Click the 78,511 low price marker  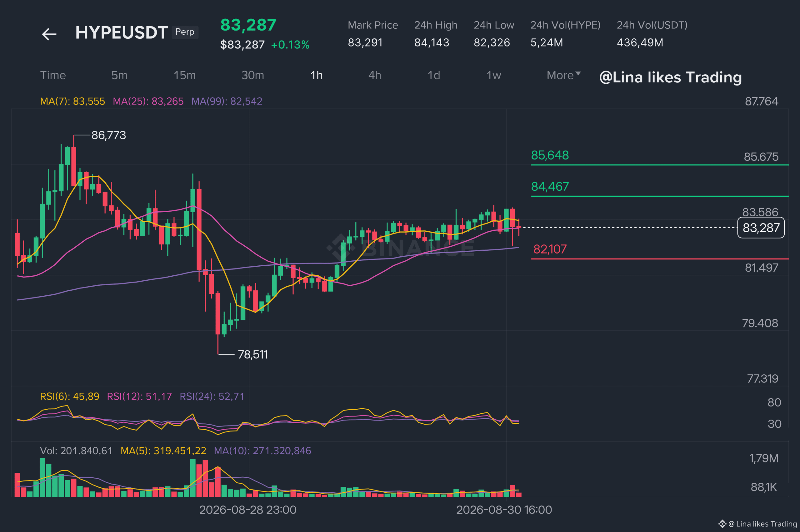pyautogui.click(x=253, y=355)
